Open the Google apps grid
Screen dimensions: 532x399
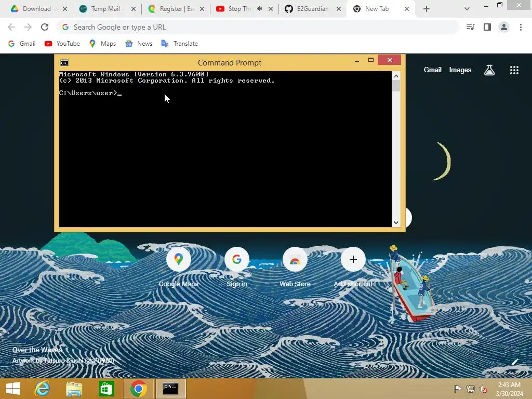tap(514, 70)
